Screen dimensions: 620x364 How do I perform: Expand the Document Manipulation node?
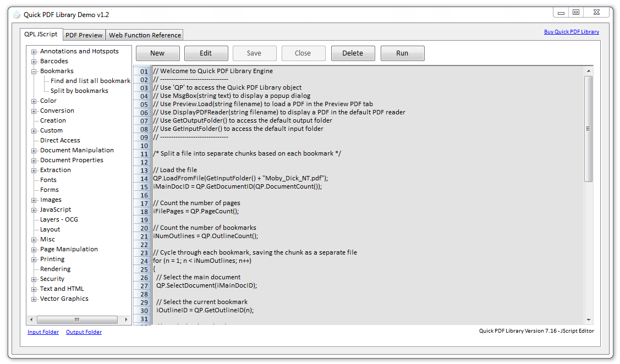(x=34, y=151)
